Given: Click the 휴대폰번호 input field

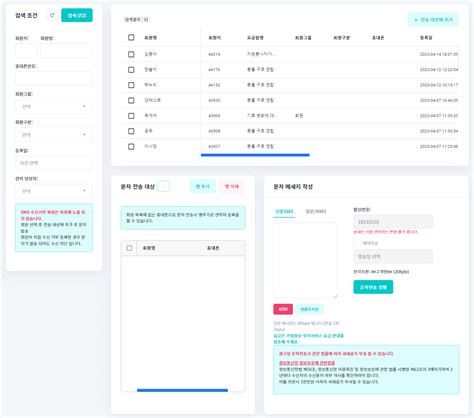Looking at the screenshot, I should click(54, 78).
